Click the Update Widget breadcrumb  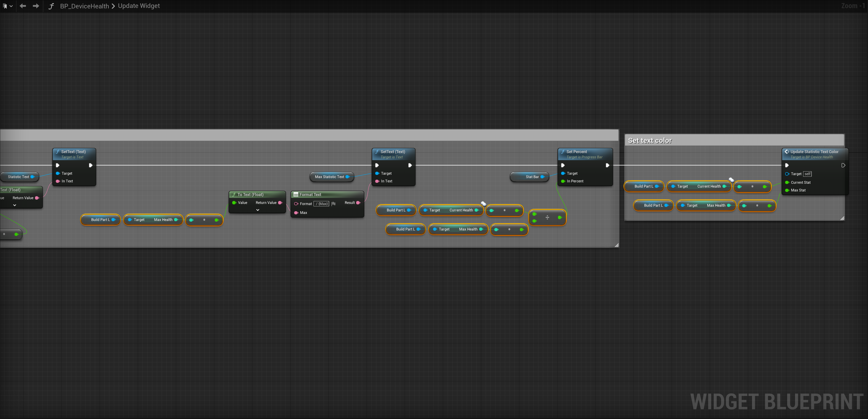point(139,6)
